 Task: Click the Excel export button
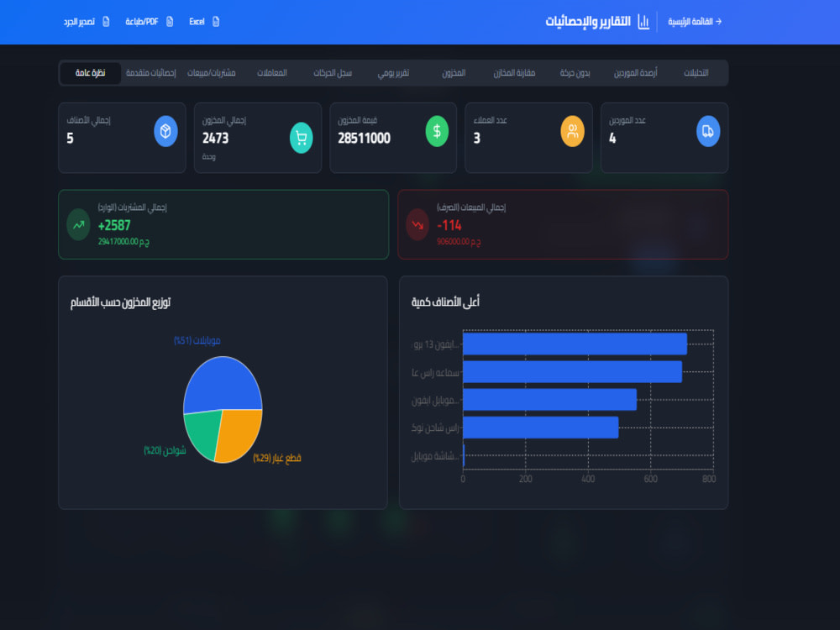[204, 22]
